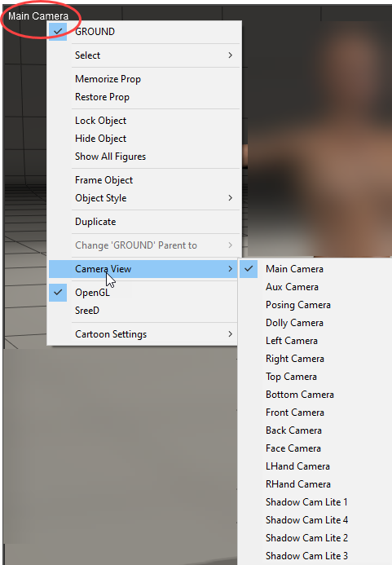Open the Object Style submenu
Image resolution: width=392 pixels, height=565 pixels.
pyautogui.click(x=144, y=198)
